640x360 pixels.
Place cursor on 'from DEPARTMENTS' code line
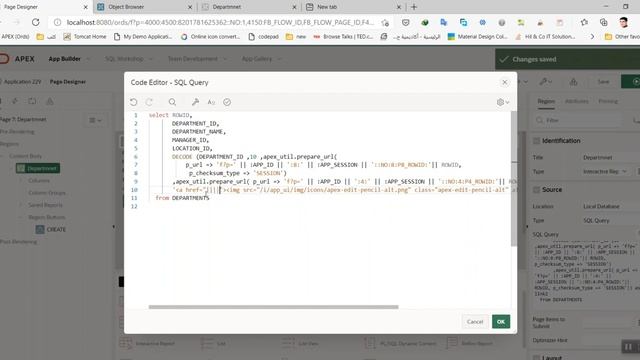pos(182,198)
